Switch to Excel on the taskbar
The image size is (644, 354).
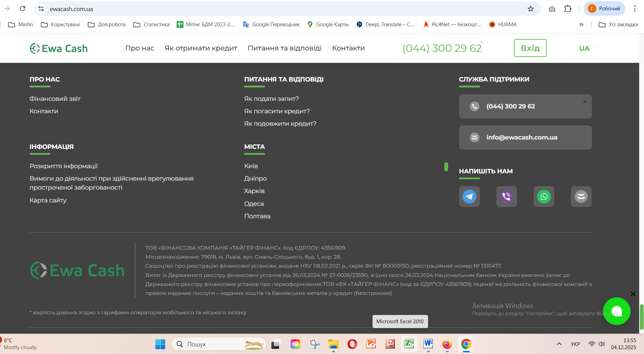click(x=409, y=344)
